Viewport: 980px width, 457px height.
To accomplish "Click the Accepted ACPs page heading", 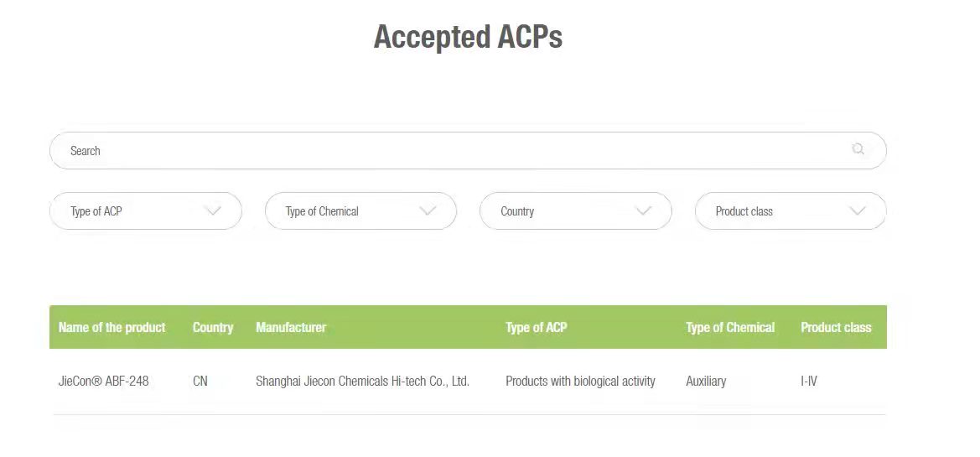I will click(468, 37).
